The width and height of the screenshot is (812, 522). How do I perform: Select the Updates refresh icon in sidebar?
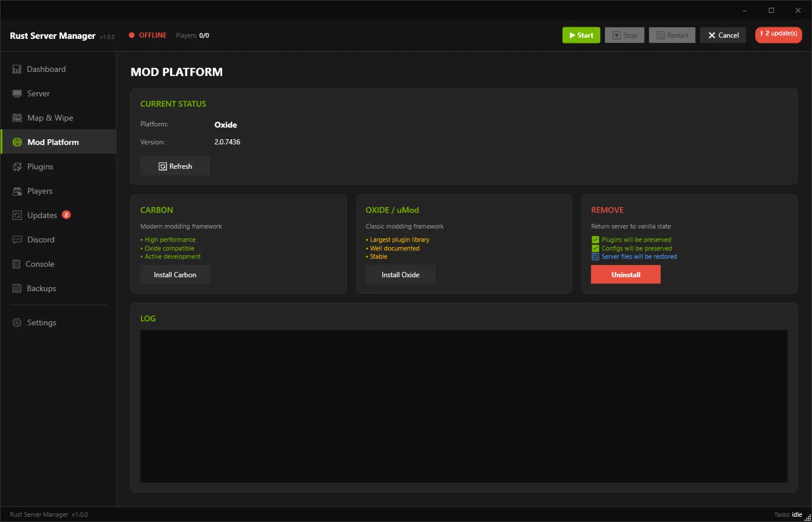tap(17, 215)
